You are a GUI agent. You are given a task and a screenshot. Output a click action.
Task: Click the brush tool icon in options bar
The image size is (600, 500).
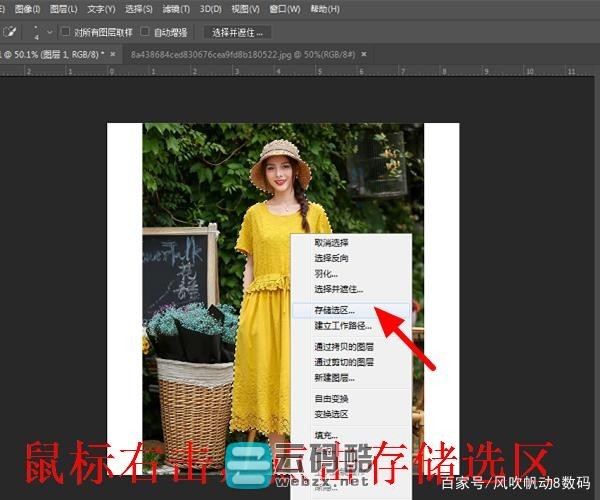pos(10,32)
